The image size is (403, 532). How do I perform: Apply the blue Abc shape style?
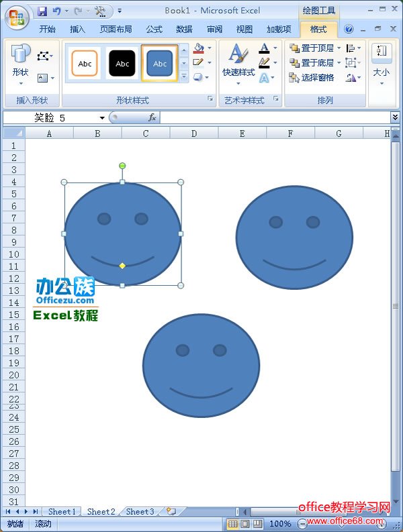(160, 64)
